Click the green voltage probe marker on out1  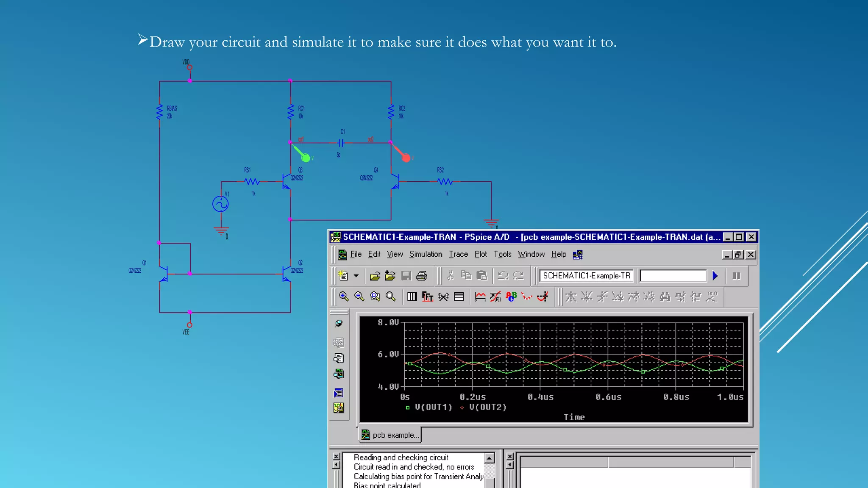[305, 158]
